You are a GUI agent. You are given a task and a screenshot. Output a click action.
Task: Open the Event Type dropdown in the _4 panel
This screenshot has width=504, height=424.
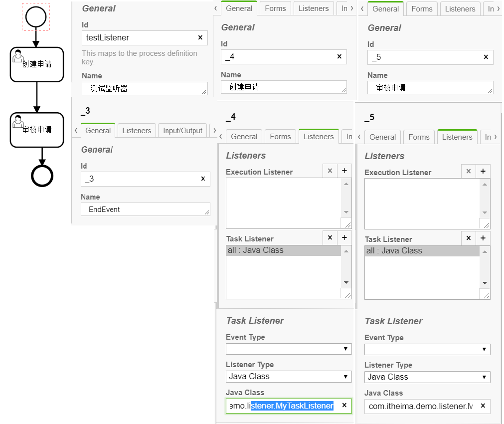pos(289,349)
